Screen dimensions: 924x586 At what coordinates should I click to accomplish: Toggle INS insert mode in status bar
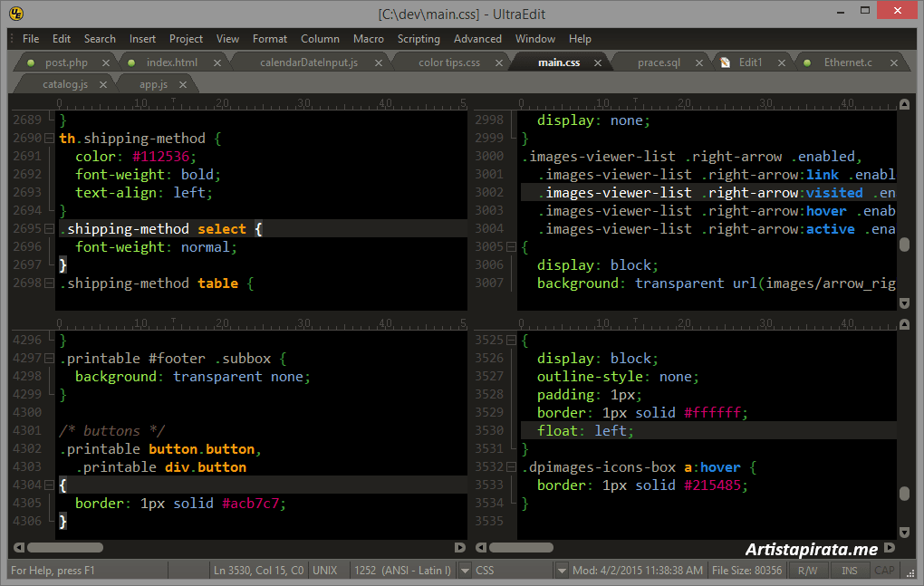[849, 571]
